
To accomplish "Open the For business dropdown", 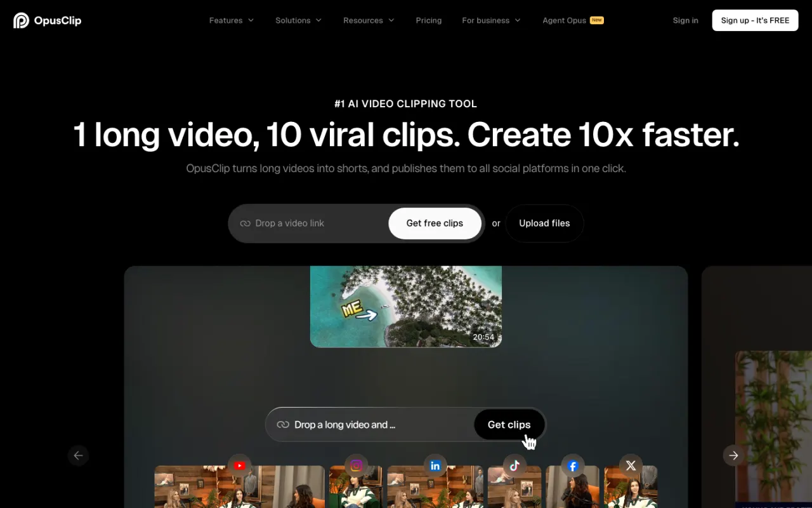I will [491, 20].
